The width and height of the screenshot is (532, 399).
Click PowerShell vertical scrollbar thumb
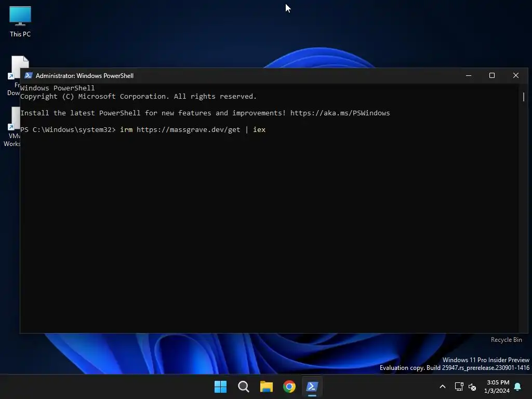524,97
